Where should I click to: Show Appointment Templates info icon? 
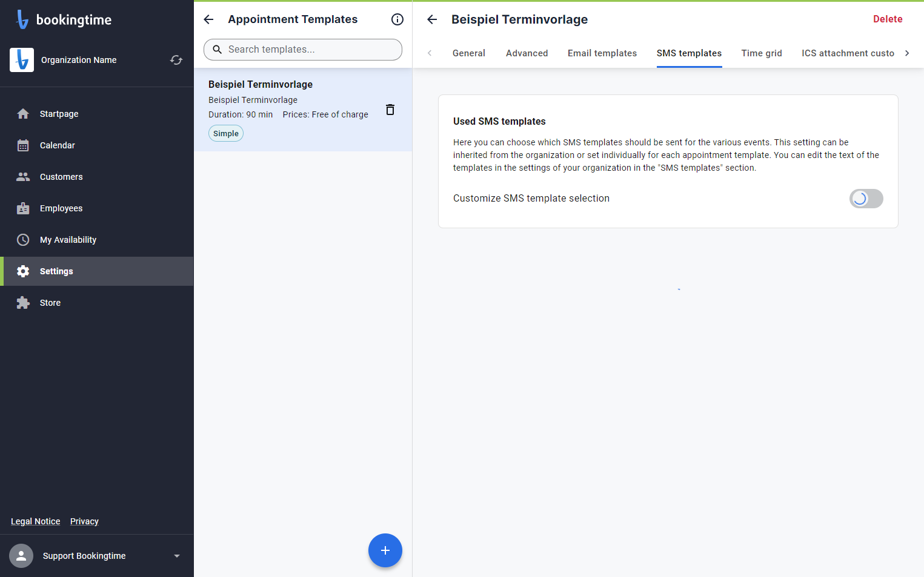(397, 19)
